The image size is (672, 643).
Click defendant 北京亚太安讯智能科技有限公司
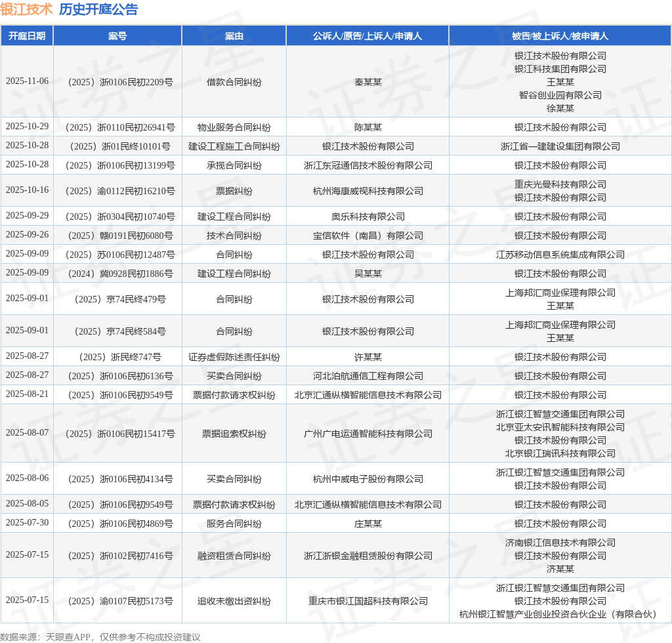click(x=560, y=428)
